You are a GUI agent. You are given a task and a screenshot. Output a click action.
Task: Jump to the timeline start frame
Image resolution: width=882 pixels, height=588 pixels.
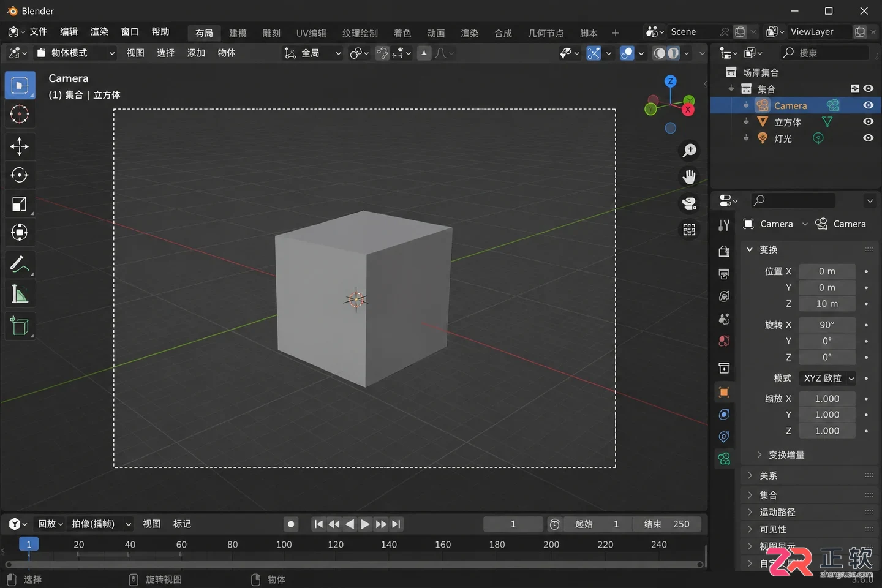[318, 524]
